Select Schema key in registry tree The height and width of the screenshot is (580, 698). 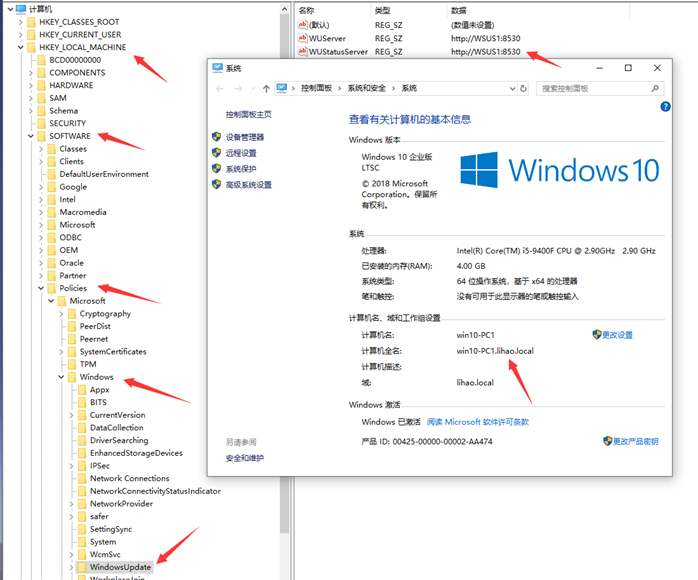pos(63,111)
